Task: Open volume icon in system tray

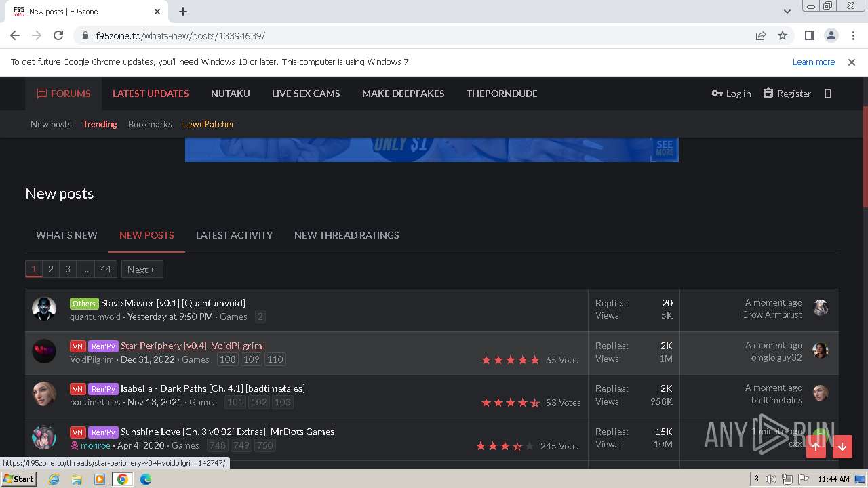Action: click(771, 479)
